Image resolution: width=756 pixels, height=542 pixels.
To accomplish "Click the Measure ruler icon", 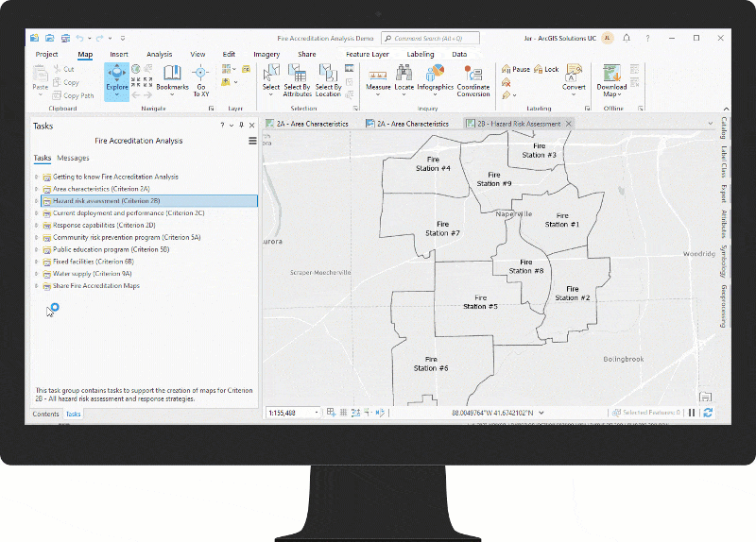I will (378, 76).
